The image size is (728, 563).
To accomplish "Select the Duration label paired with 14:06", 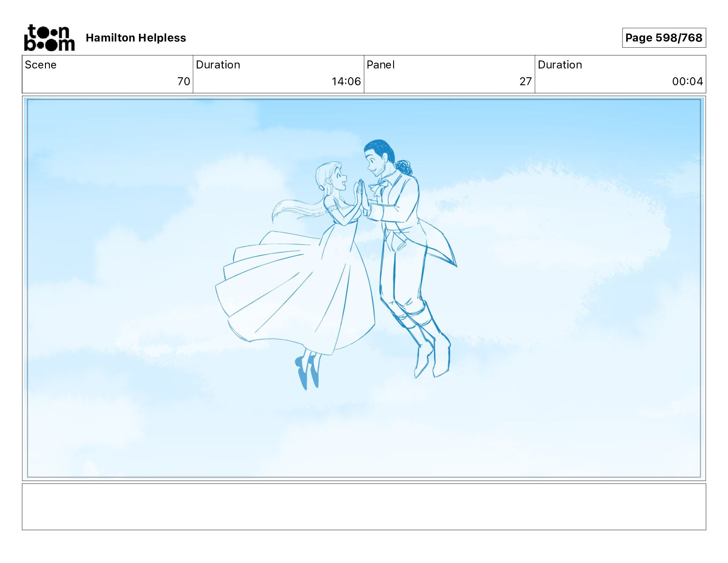I will [218, 65].
